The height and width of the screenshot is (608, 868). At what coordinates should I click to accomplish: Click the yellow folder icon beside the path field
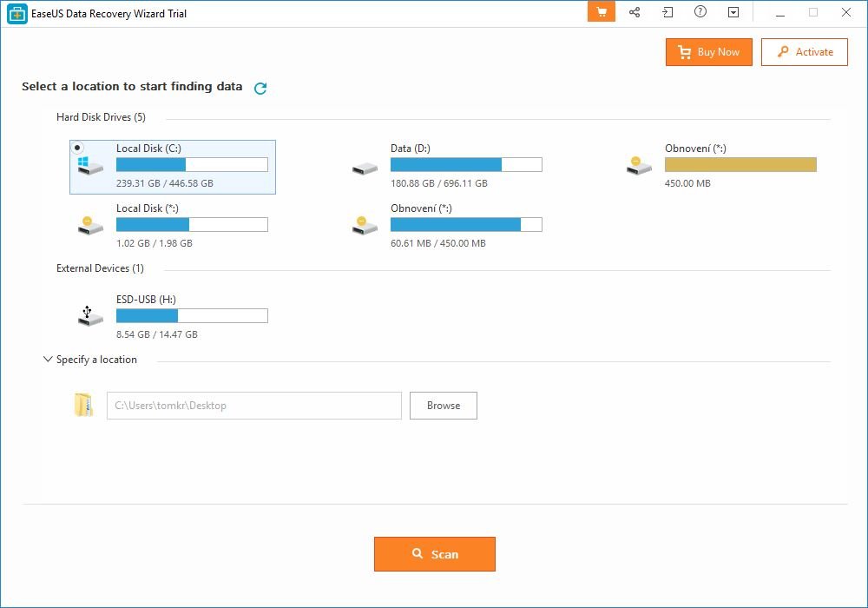(x=83, y=405)
